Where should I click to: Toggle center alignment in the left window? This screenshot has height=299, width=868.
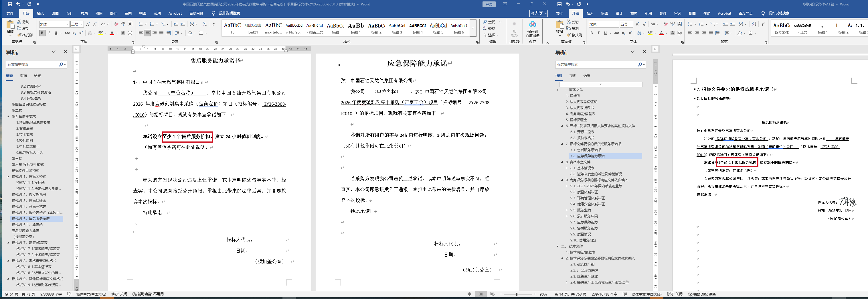click(x=148, y=33)
